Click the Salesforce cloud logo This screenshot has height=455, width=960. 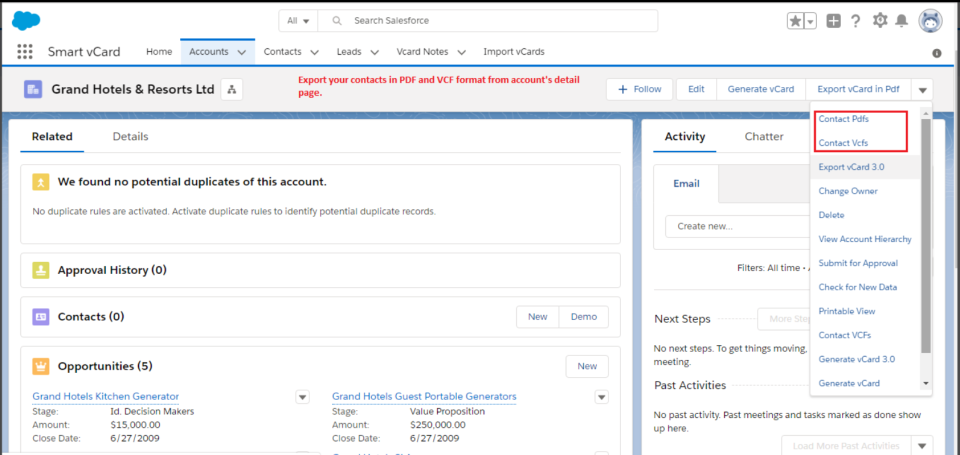[x=26, y=21]
